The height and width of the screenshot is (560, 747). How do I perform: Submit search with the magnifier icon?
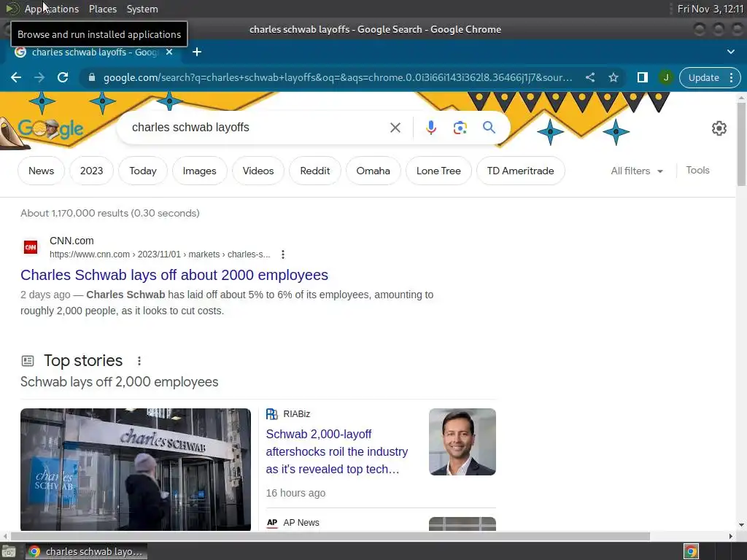489,128
